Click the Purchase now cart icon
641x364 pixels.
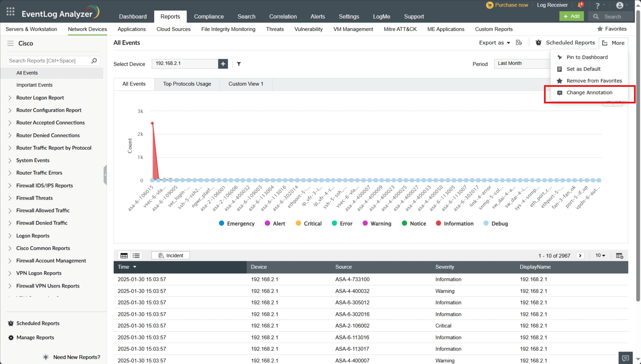(x=489, y=5)
